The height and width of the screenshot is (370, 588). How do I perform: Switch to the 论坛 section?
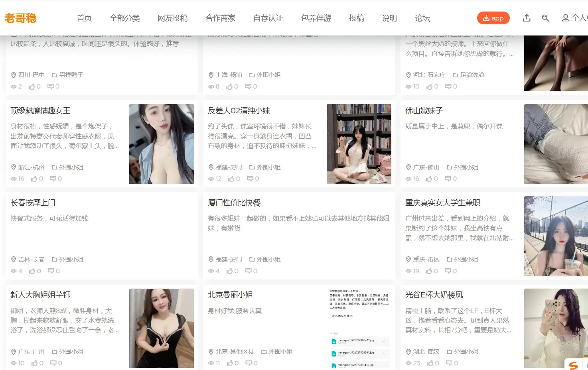pyautogui.click(x=422, y=18)
